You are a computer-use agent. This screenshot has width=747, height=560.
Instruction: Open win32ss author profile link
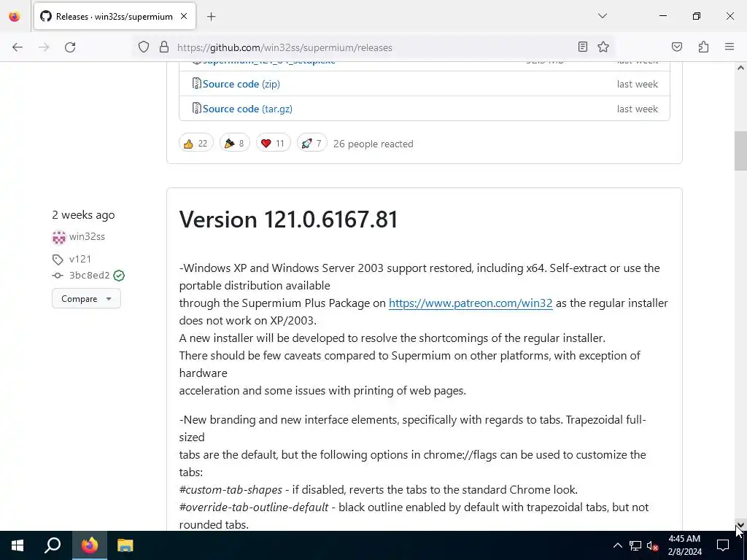(x=87, y=236)
